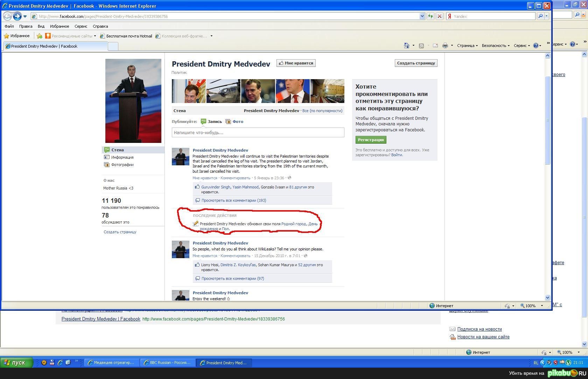Click the Print icon in command bar

pos(445,46)
